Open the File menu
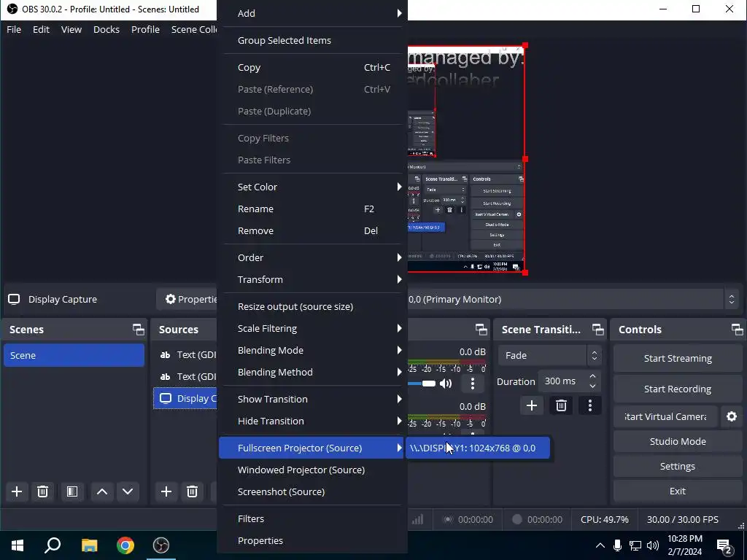 coord(14,29)
